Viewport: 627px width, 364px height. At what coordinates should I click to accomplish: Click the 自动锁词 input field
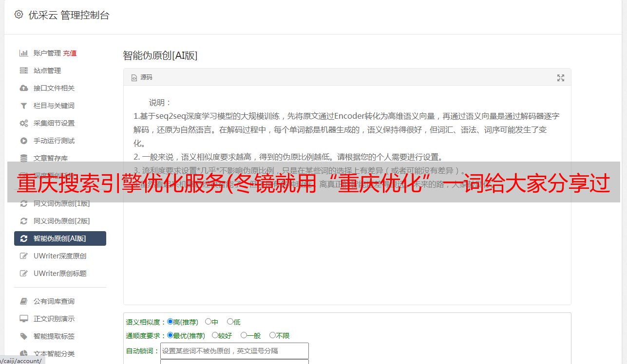(x=234, y=351)
